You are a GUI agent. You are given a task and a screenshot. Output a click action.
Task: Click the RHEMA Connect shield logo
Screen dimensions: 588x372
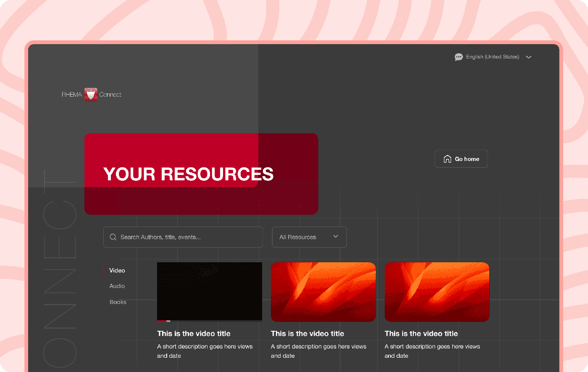(91, 95)
